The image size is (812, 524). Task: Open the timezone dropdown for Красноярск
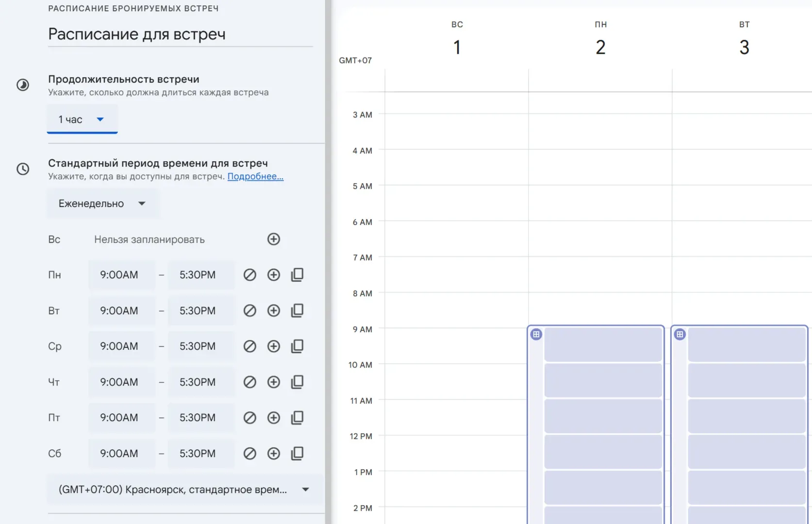coord(184,490)
